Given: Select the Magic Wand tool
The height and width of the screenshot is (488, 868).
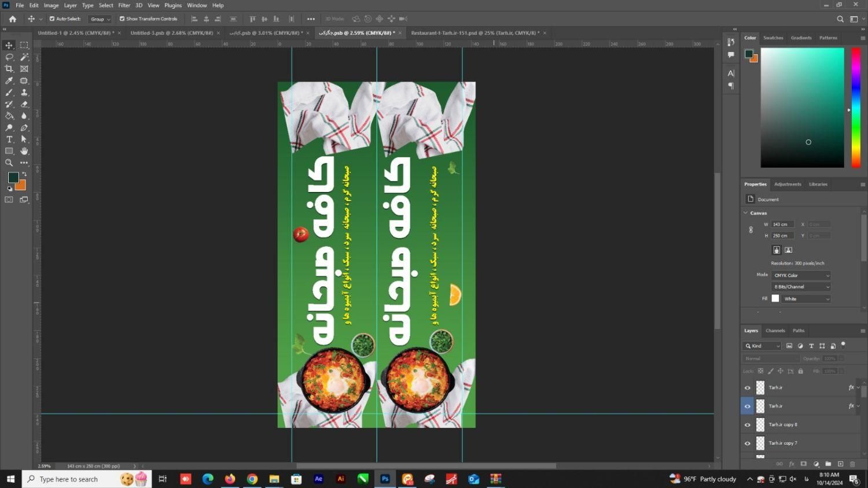Looking at the screenshot, I should pos(24,57).
